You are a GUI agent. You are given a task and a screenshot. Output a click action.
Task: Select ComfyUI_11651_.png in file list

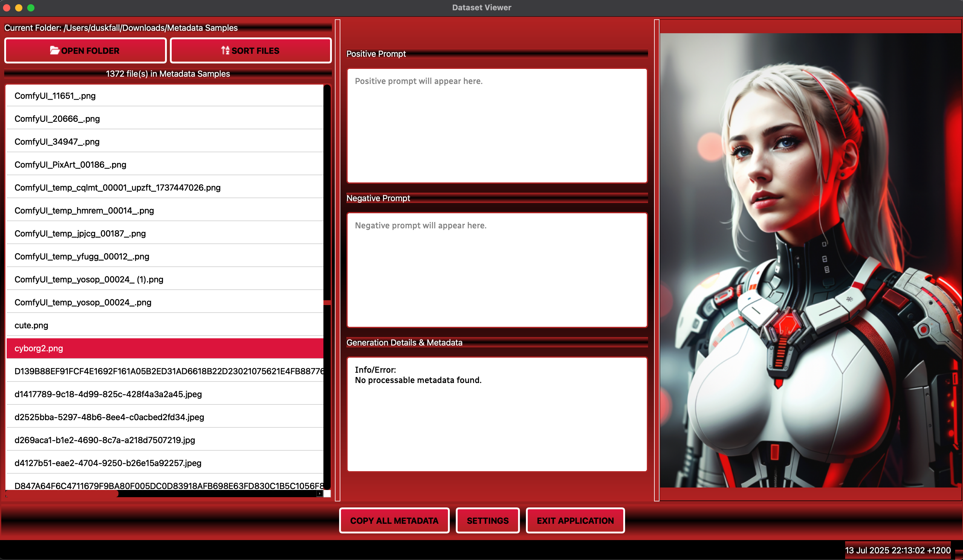tap(55, 96)
